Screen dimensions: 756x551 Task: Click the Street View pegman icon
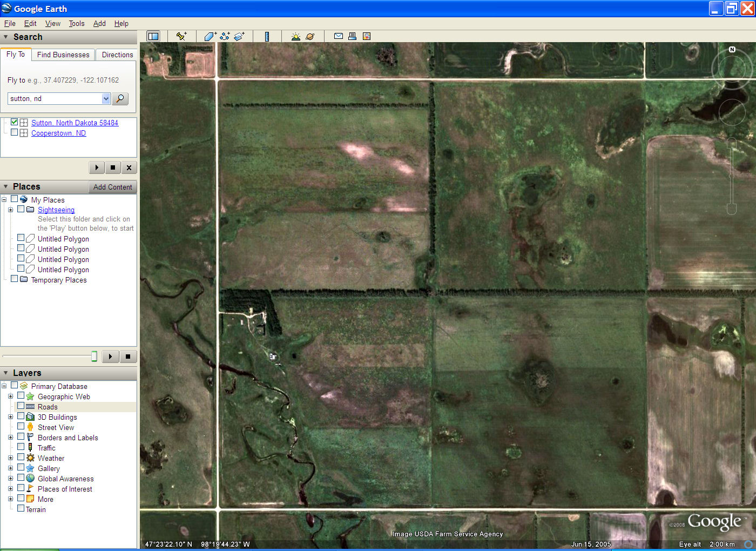tap(30, 427)
